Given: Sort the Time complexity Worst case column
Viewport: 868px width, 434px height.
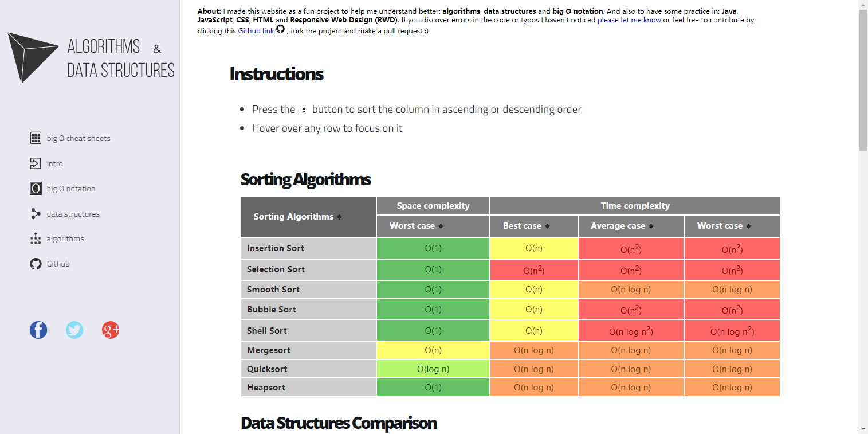Looking at the screenshot, I should [x=748, y=226].
